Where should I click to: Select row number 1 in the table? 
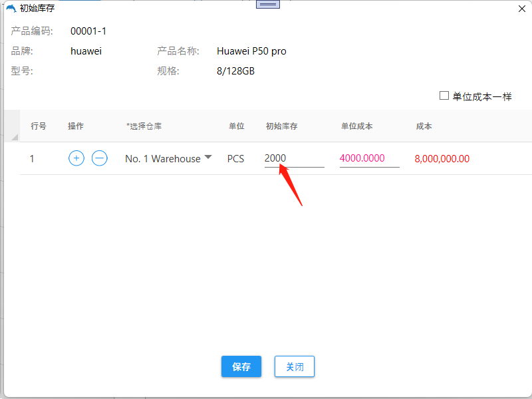pos(33,159)
